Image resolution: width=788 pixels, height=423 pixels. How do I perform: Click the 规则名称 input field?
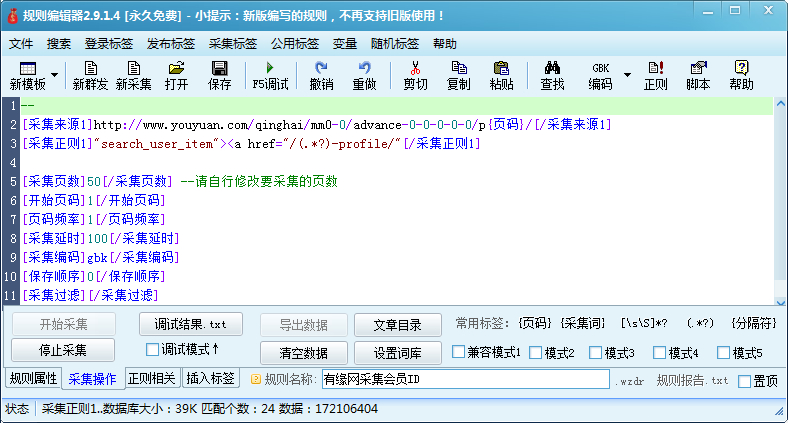pyautogui.click(x=464, y=380)
